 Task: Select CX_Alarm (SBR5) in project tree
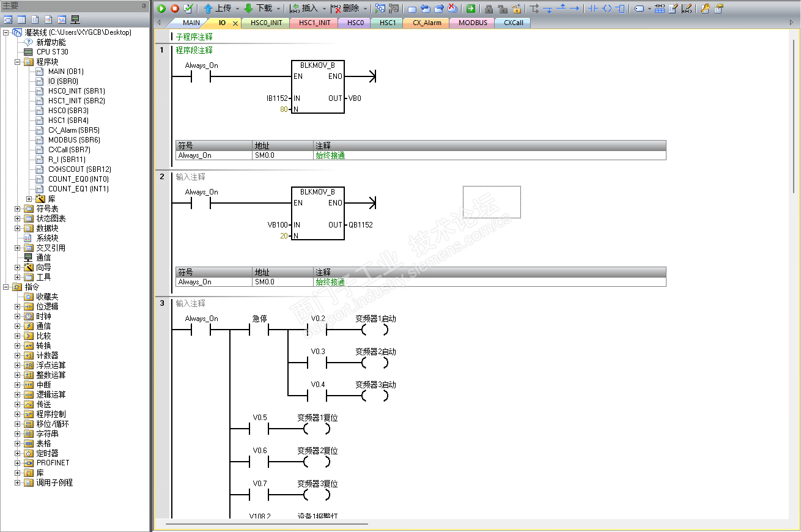[x=73, y=130]
